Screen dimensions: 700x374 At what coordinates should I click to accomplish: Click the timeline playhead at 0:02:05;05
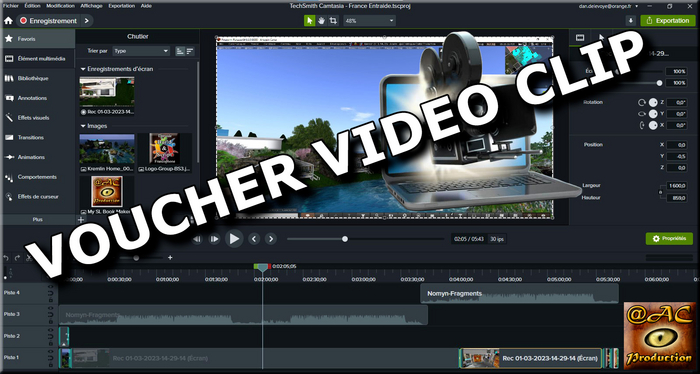tap(262, 267)
